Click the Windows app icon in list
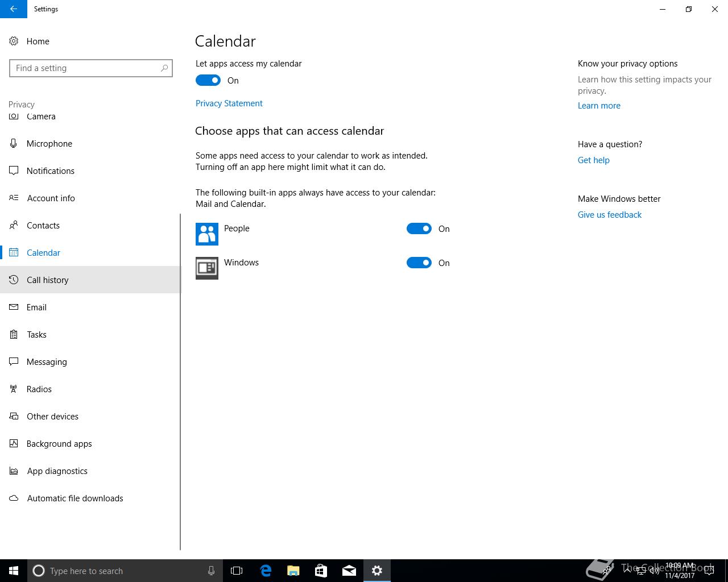This screenshot has width=728, height=582. pyautogui.click(x=207, y=268)
